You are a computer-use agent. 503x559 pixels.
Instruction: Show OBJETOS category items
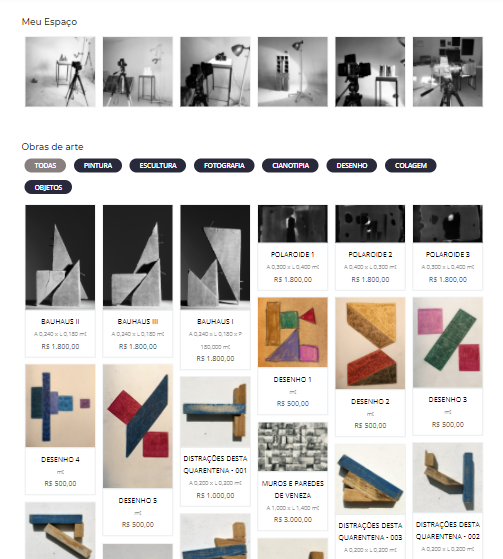48,187
